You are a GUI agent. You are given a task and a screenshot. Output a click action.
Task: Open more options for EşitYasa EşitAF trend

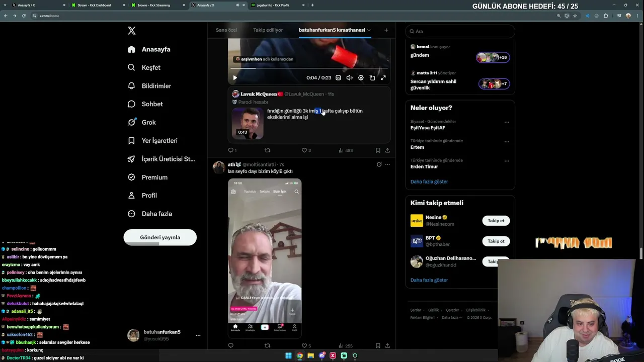507,122
